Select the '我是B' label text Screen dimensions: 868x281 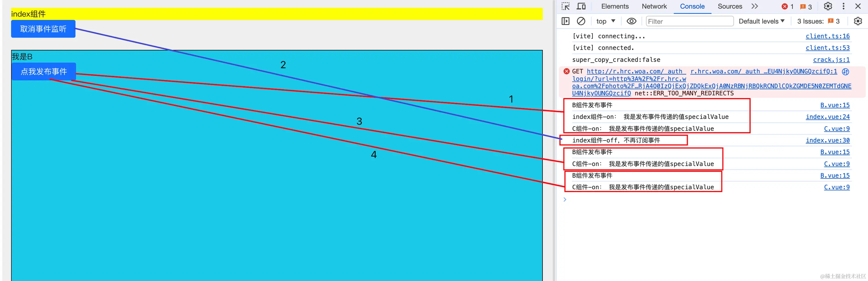22,56
